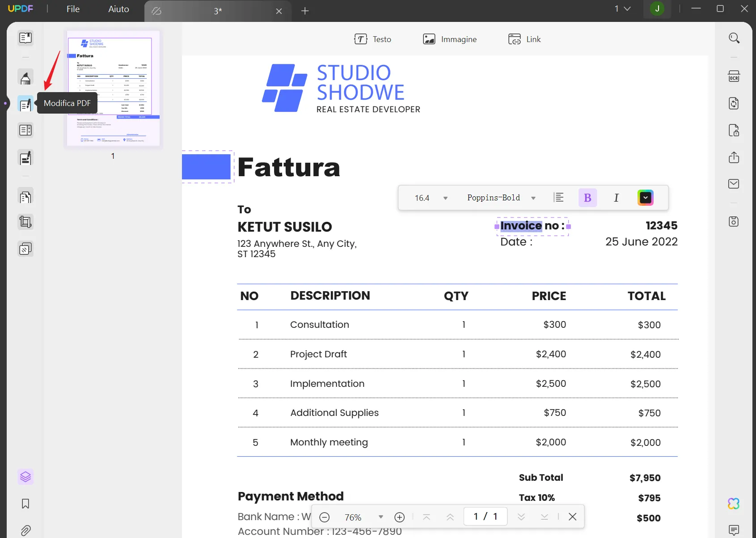Open the comments panel icon at bottom right
Screen dimensions: 756x538
[734, 530]
